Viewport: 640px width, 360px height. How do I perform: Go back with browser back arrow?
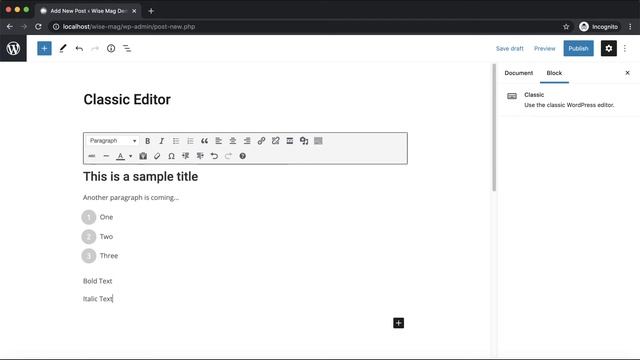click(x=10, y=27)
